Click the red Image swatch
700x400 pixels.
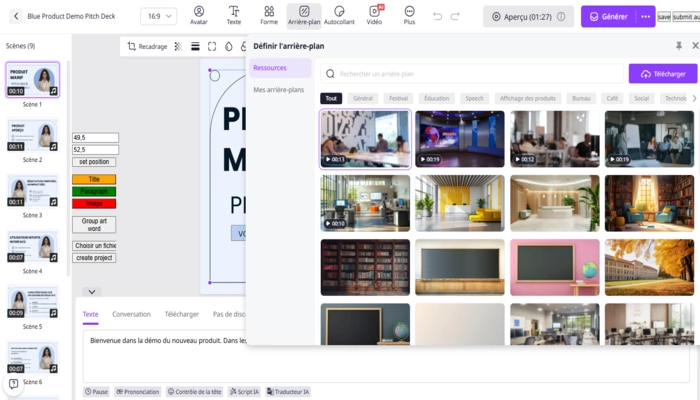(94, 203)
